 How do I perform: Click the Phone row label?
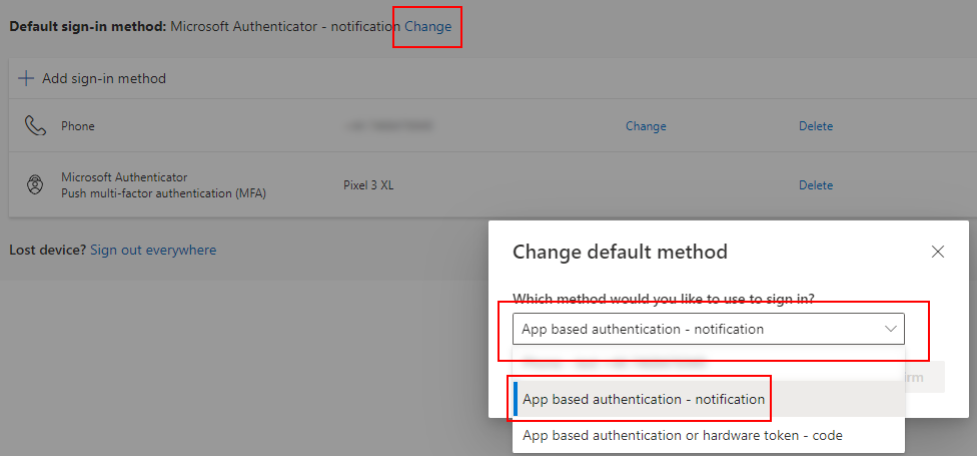(x=78, y=126)
